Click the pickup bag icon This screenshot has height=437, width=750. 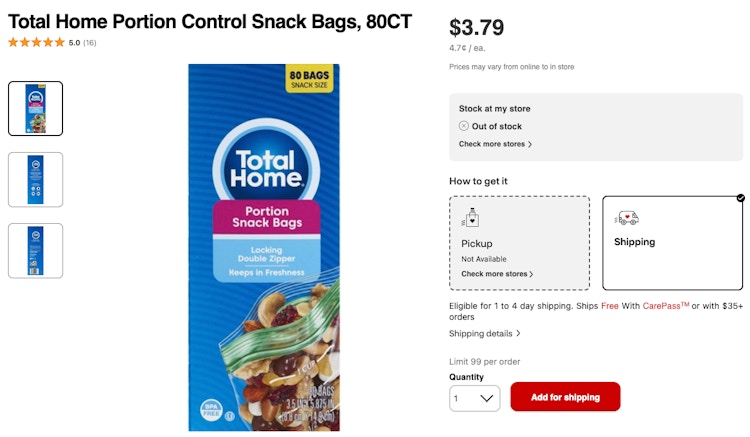coord(471,218)
